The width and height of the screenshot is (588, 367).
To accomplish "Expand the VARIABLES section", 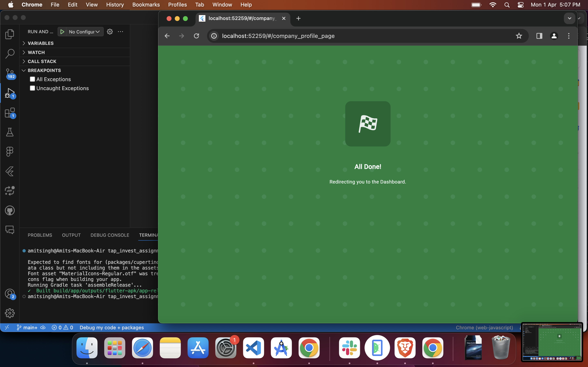I will [x=41, y=43].
